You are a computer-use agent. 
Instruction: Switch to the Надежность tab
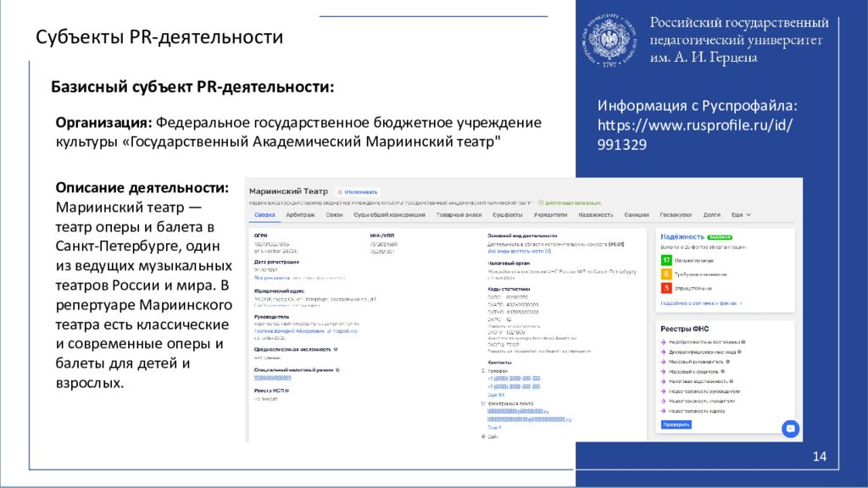point(596,214)
